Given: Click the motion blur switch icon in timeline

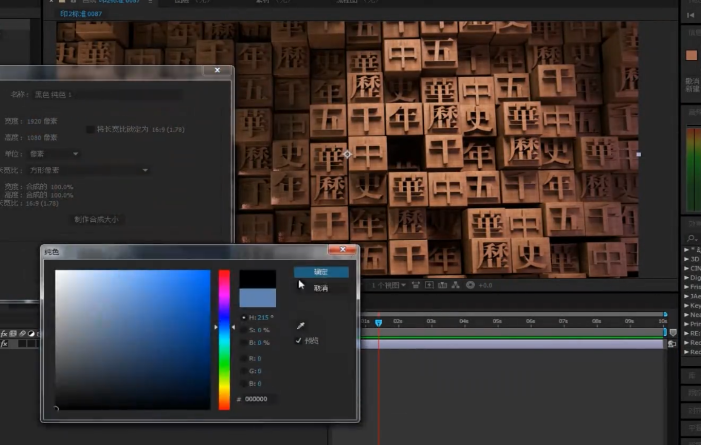Looking at the screenshot, I should tap(22, 334).
